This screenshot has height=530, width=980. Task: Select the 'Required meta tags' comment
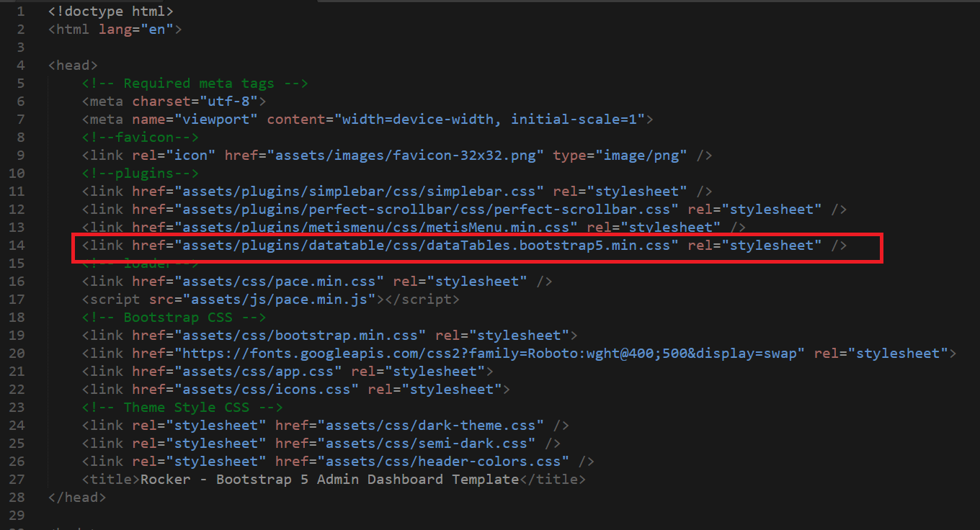(x=195, y=84)
